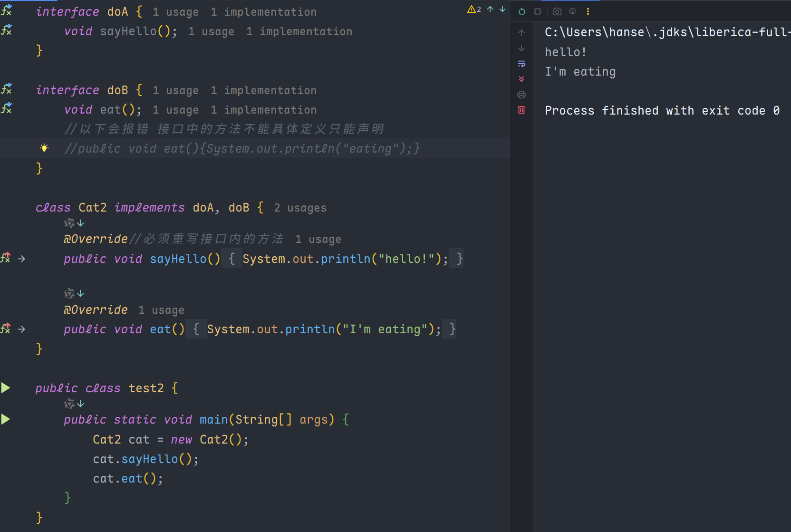Clear console with the red trash icon
The image size is (791, 532).
pyautogui.click(x=521, y=110)
